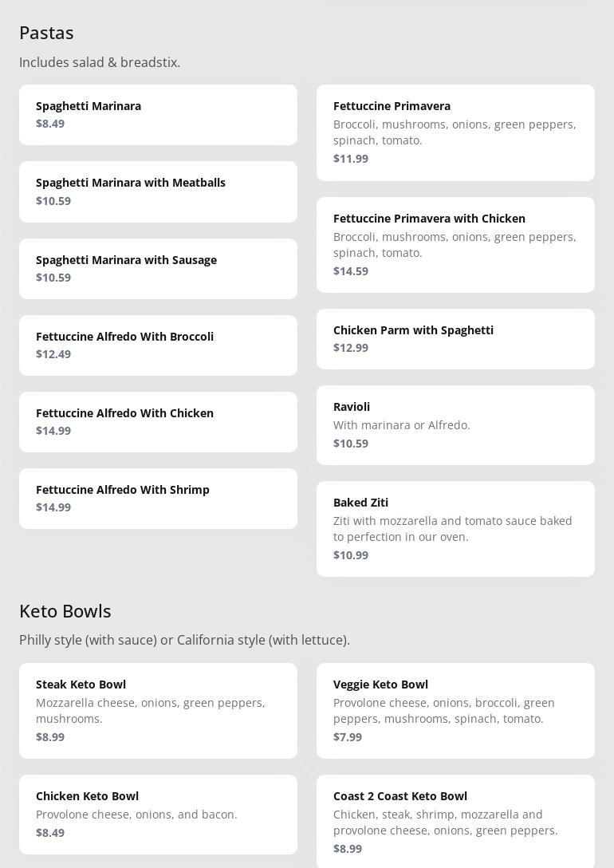The height and width of the screenshot is (868, 614).
Task: Choose Spaghetti Marinara with Sausage
Action: click(x=158, y=269)
